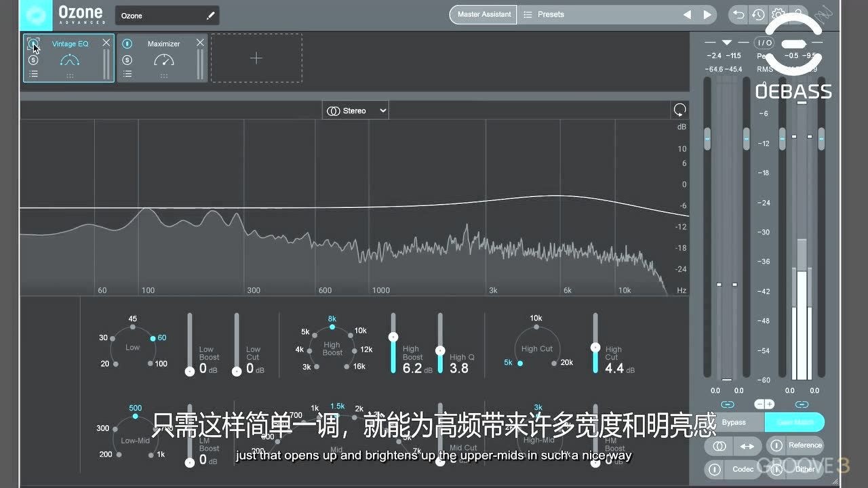
Task: Select 10k on the High Cut dial
Action: tap(536, 326)
